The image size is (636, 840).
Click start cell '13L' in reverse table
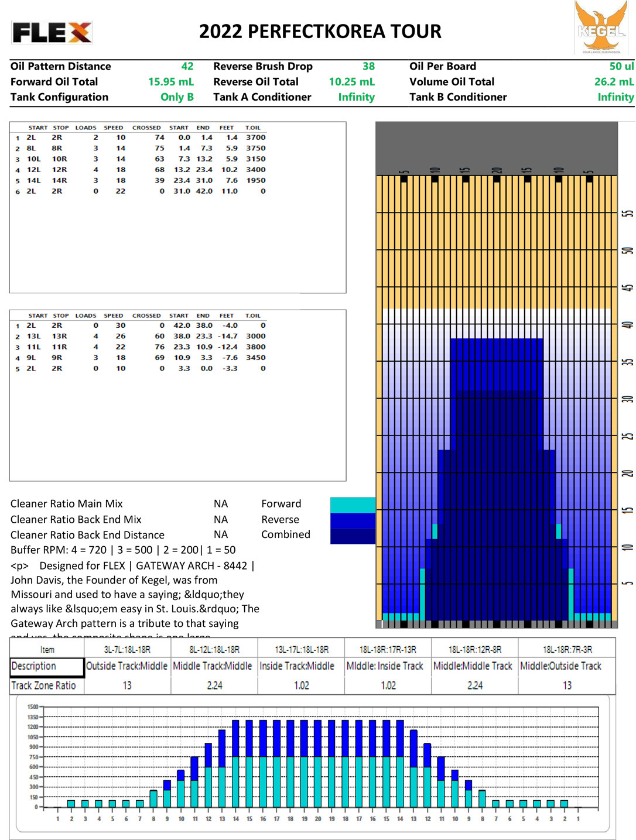(x=33, y=336)
